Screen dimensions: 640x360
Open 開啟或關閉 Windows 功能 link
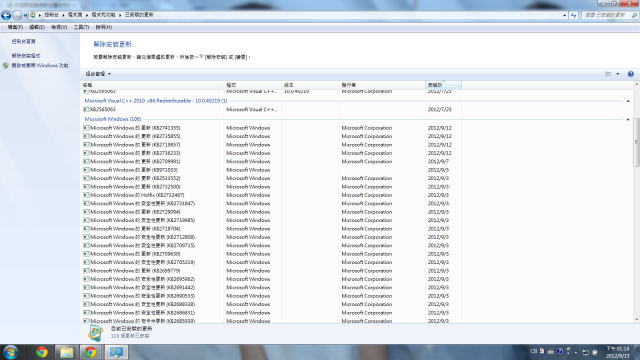point(40,65)
